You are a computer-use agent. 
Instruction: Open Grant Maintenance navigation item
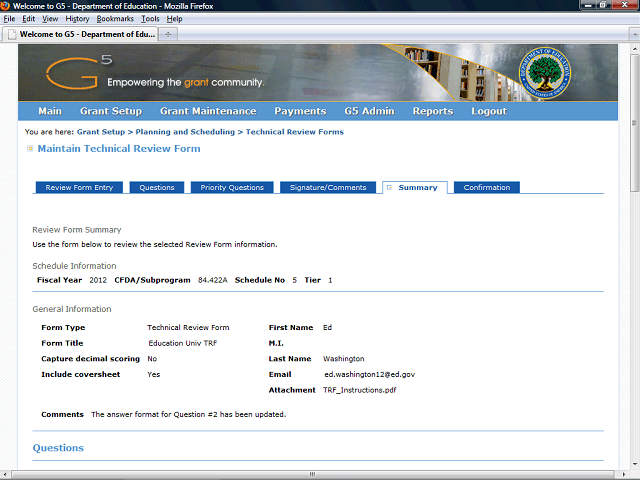[208, 111]
